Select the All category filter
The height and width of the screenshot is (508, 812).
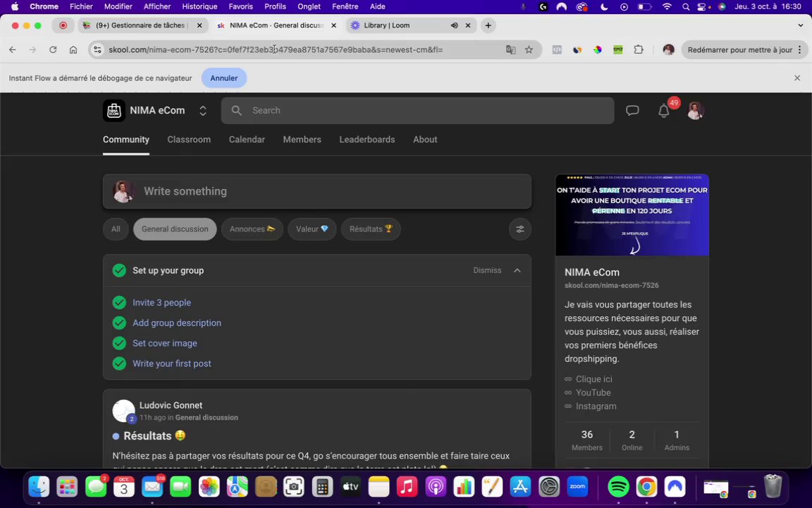[x=116, y=229]
